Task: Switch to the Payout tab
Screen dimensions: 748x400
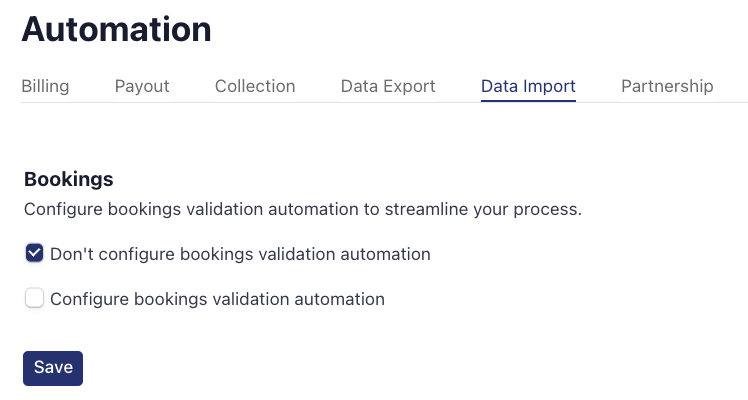Action: tap(142, 86)
